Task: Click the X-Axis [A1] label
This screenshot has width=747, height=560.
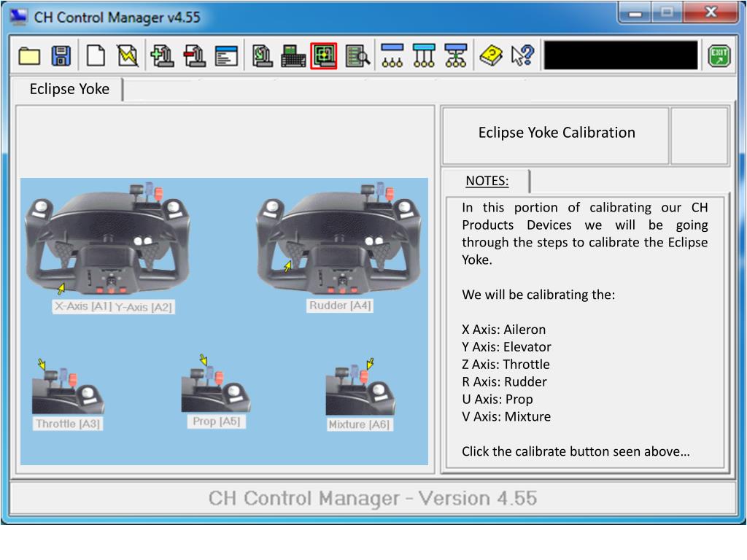Action: point(82,306)
